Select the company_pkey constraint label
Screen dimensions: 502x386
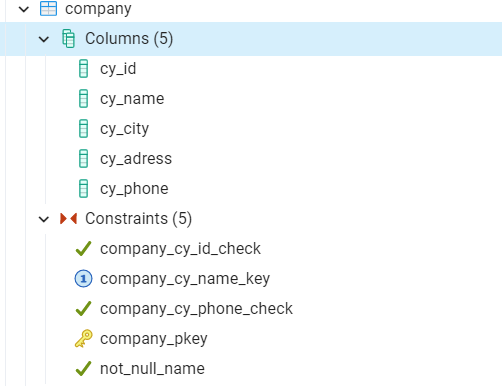point(154,339)
